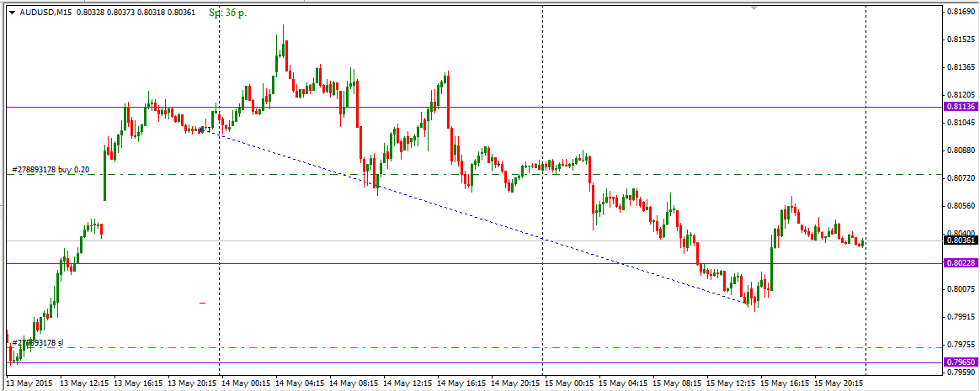Click the 0.81365 price scale value
The height and width of the screenshot is (391, 980).
pos(961,66)
